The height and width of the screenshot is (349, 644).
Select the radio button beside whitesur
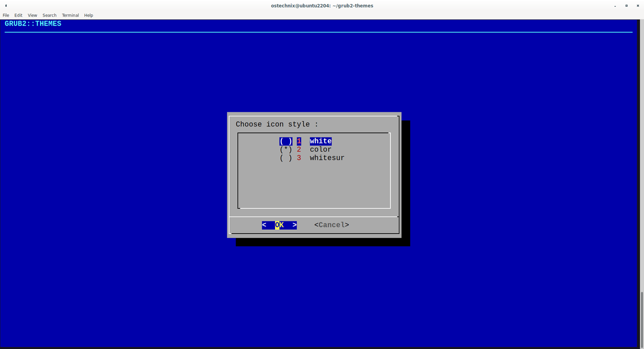(286, 158)
